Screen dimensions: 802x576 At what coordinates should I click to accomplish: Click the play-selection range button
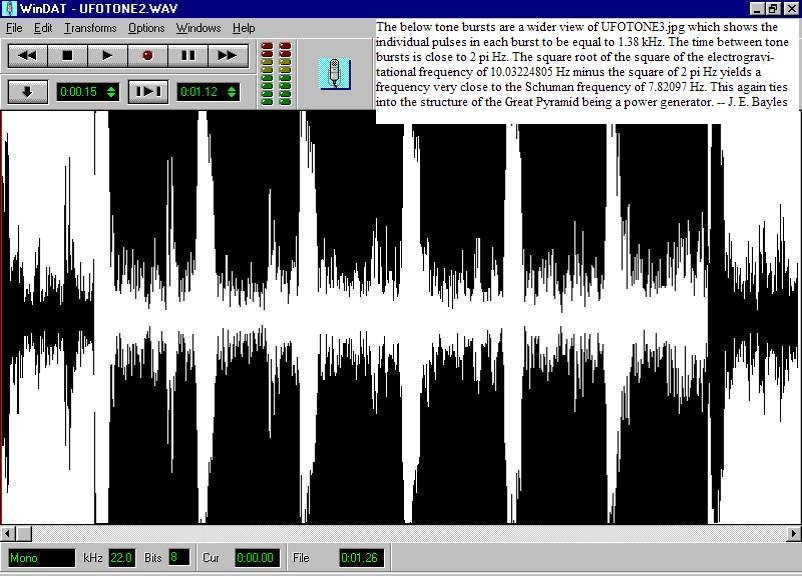(148, 92)
